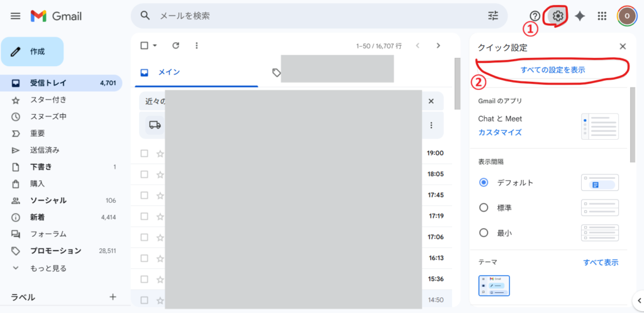Choose the 最小 display density
Image resolution: width=644 pixels, height=313 pixels.
(484, 232)
